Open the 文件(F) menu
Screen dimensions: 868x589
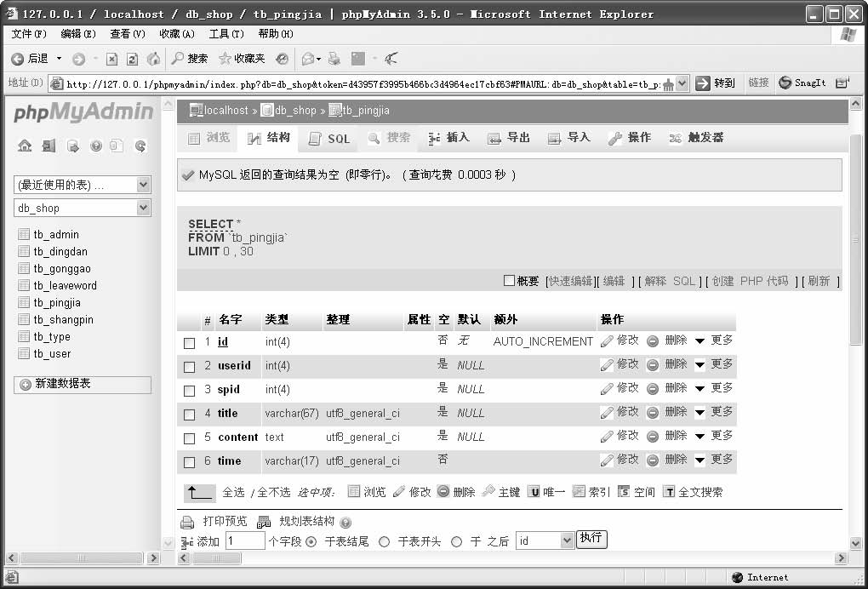point(29,34)
